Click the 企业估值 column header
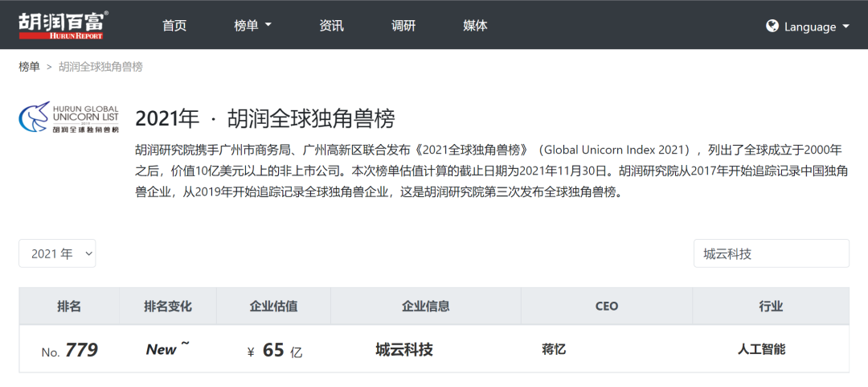This screenshot has width=868, height=387. pyautogui.click(x=273, y=306)
